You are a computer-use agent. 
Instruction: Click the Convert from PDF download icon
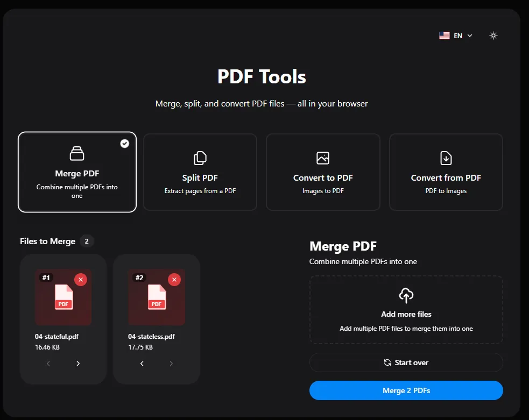click(446, 158)
